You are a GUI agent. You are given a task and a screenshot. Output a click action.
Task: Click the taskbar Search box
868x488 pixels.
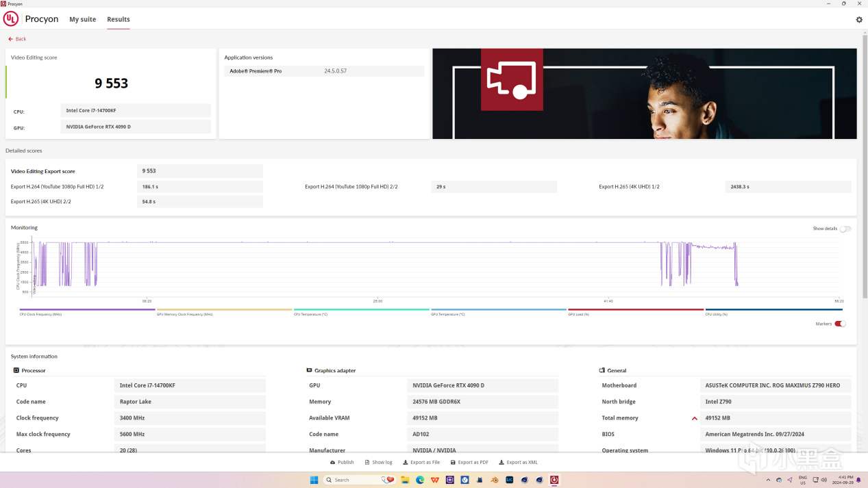coord(358,480)
